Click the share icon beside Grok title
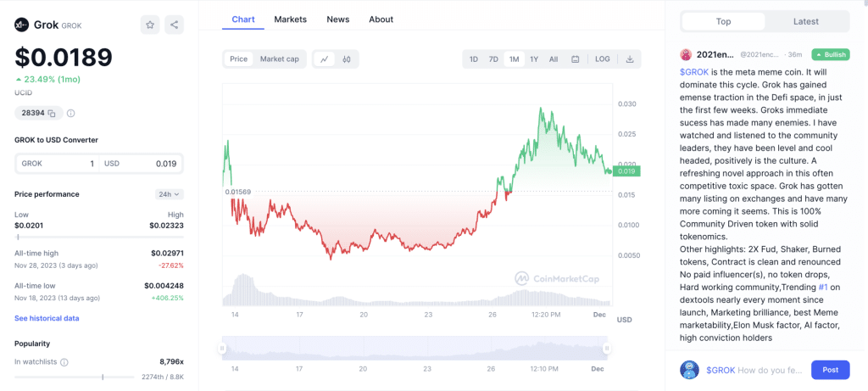This screenshot has width=868, height=391. coord(174,25)
